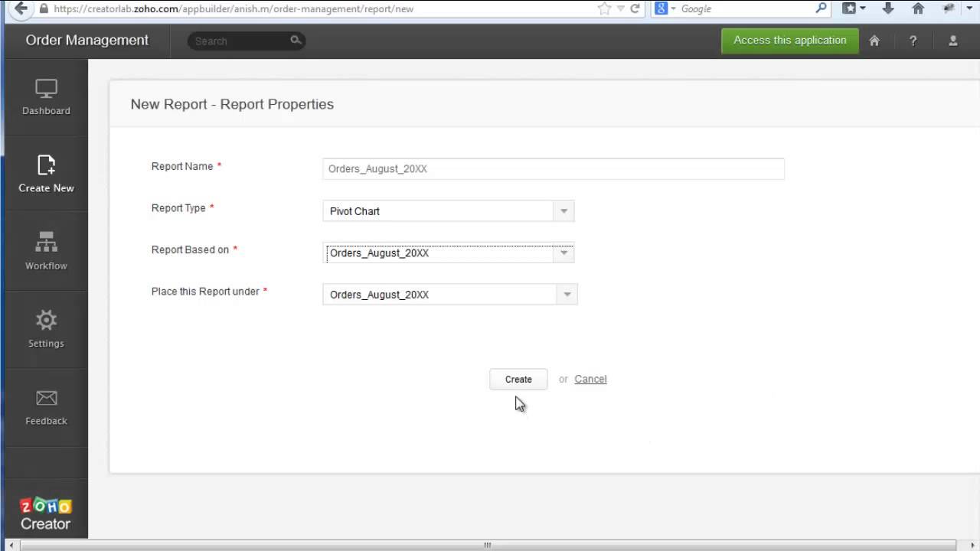The image size is (980, 551).
Task: Click the New Report - Report Properties heading
Action: (232, 104)
